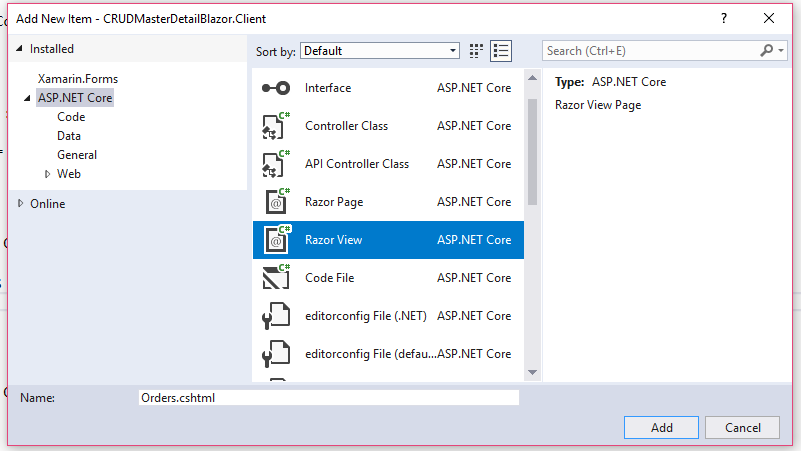
Task: Select the Data category
Action: 69,136
